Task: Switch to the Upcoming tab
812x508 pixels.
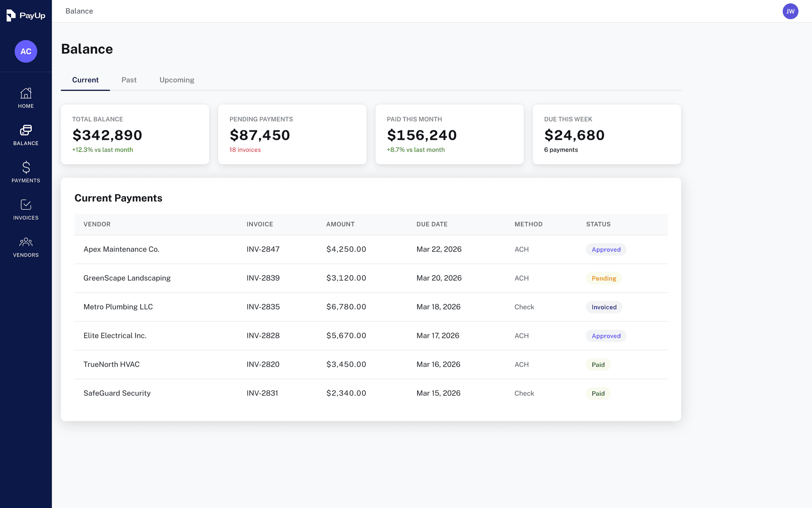Action: [177, 80]
